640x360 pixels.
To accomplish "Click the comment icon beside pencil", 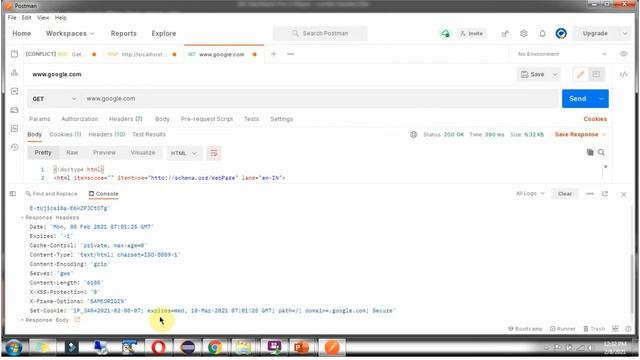I will (x=596, y=74).
